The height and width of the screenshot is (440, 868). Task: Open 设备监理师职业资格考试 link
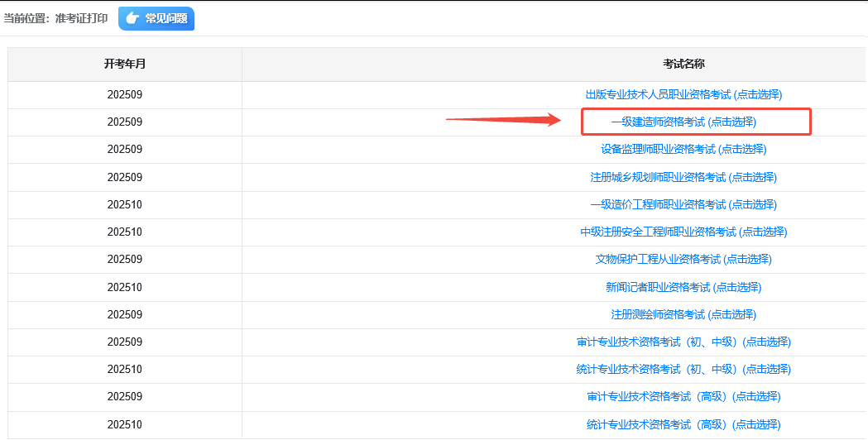[683, 149]
